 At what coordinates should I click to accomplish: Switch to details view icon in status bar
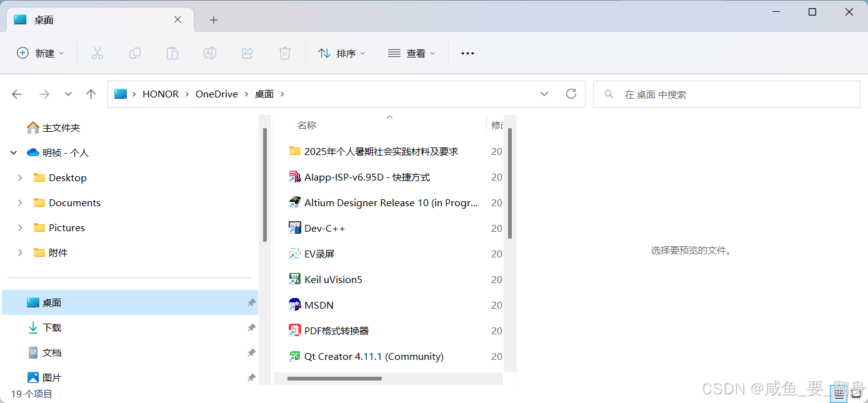click(838, 393)
